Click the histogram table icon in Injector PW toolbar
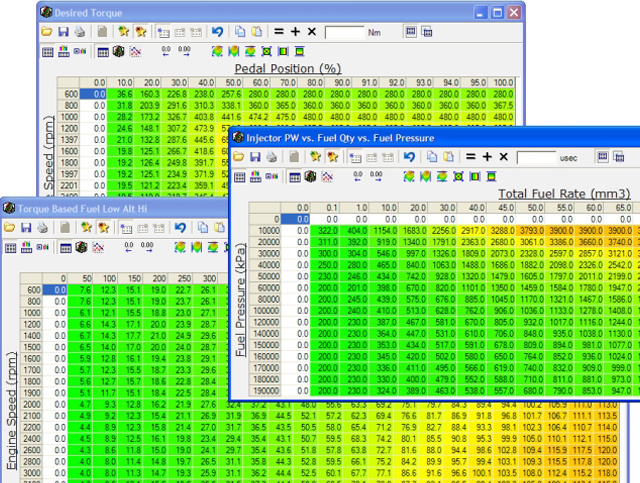640x483 pixels. click(256, 177)
